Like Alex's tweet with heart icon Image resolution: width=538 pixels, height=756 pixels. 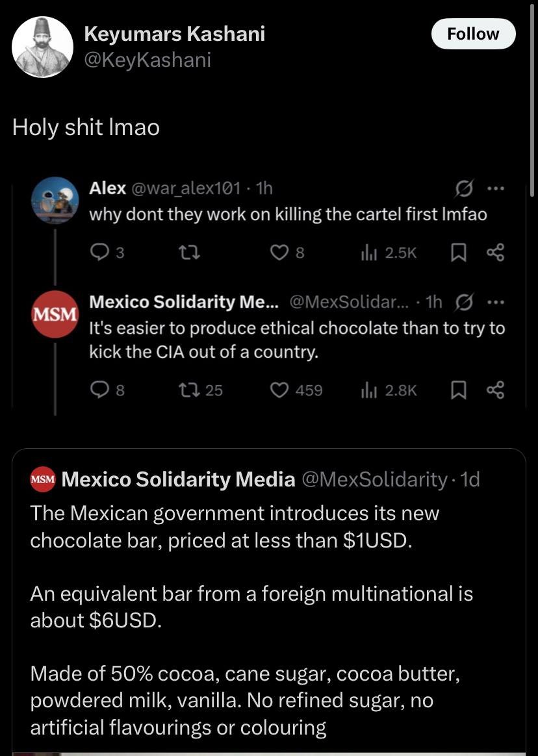(x=279, y=253)
